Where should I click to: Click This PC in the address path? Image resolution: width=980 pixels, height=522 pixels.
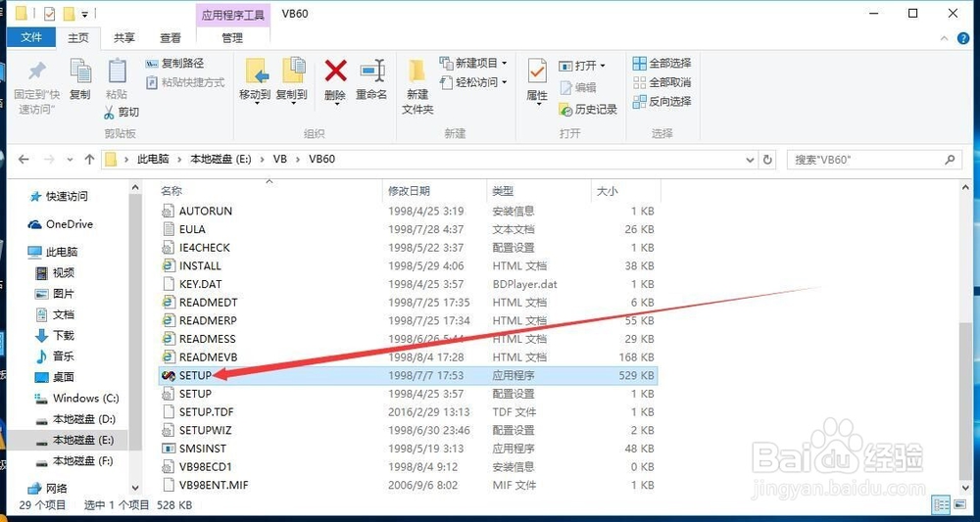153,160
